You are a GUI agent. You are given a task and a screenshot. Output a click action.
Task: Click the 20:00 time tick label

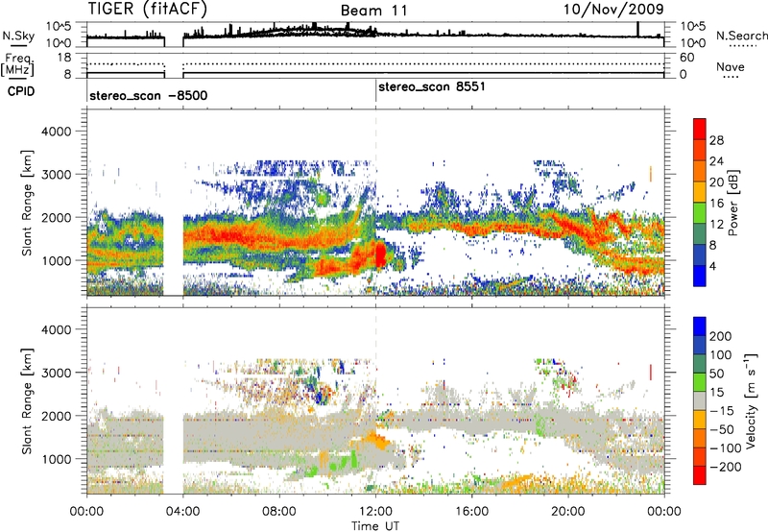coord(567,512)
